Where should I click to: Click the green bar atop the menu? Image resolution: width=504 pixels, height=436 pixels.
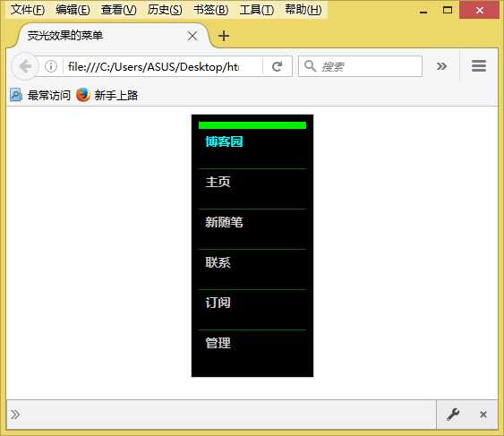(x=252, y=125)
